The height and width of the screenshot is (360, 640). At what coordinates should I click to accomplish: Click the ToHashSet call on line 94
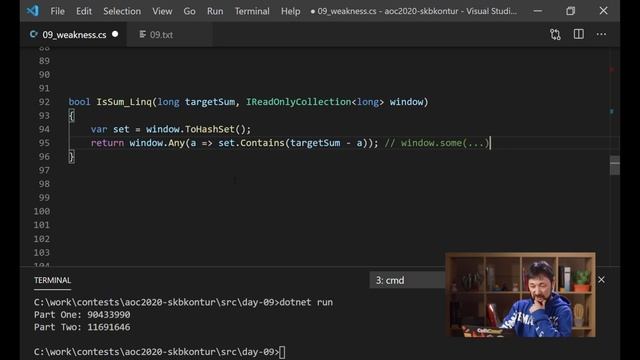pos(209,129)
